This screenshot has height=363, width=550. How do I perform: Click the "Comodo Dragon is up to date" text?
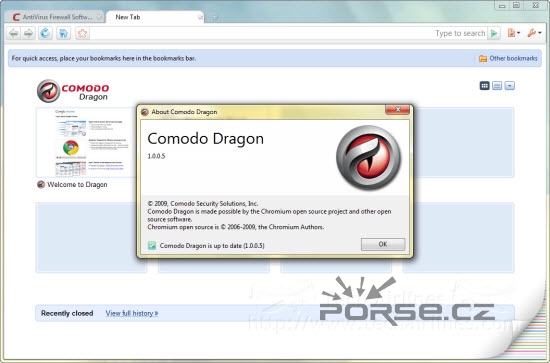[x=212, y=246]
